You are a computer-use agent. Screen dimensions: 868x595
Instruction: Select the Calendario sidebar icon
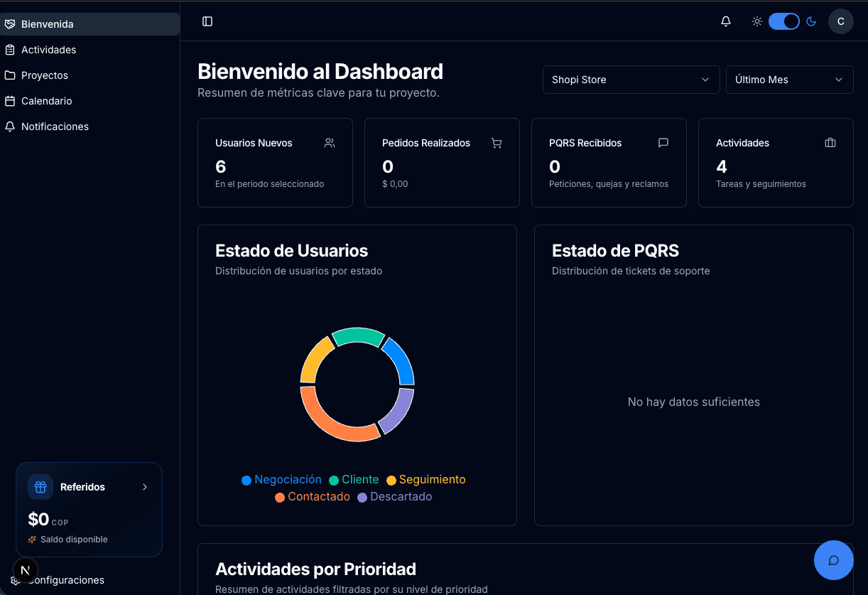10,101
